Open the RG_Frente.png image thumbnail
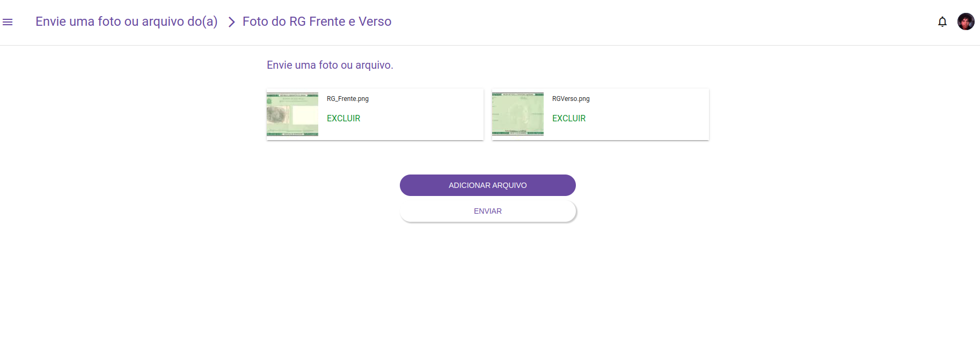 (292, 114)
